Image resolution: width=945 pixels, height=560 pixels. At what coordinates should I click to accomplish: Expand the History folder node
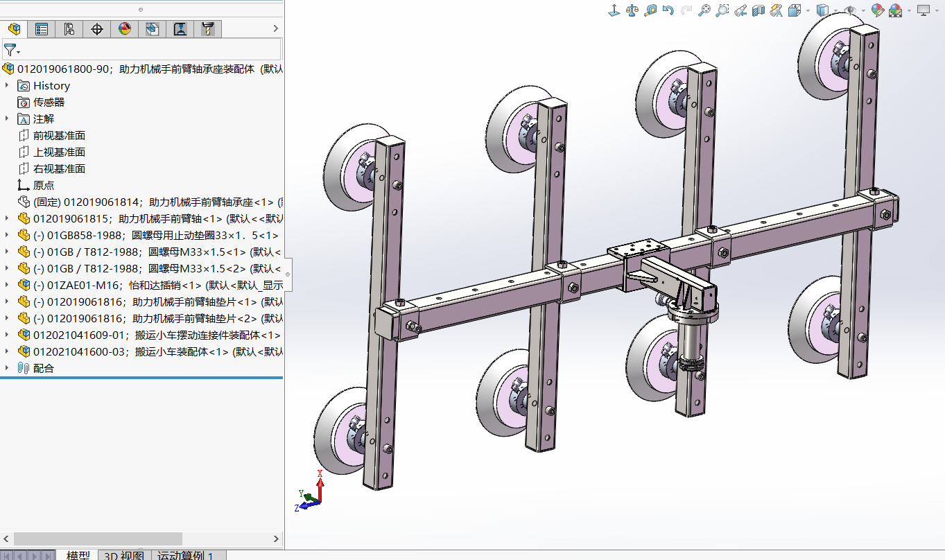[7, 85]
